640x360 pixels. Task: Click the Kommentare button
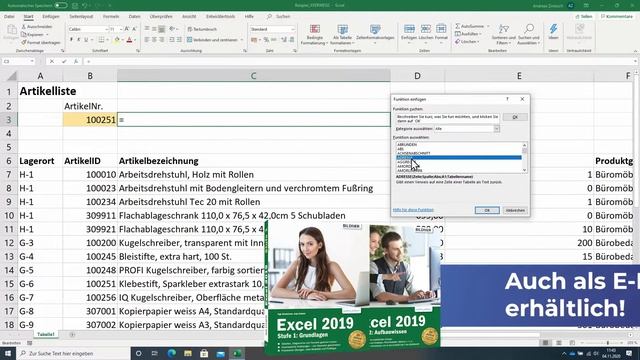click(x=617, y=16)
